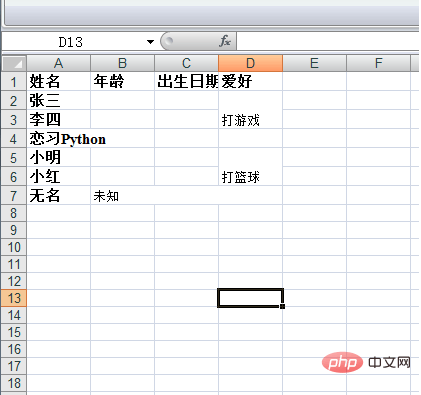Screen dimensions: 421x395
Task: Click the active cell D13
Action: pyautogui.click(x=250, y=298)
